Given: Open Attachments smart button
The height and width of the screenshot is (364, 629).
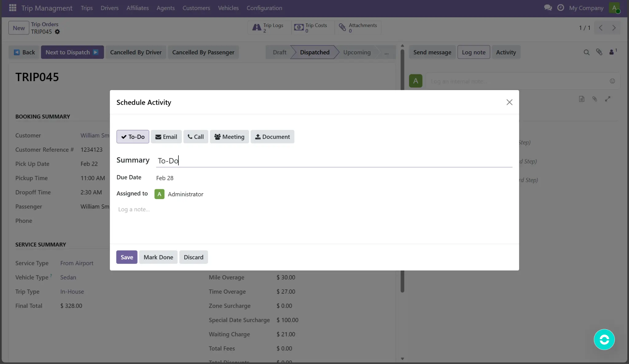Looking at the screenshot, I should click(358, 28).
